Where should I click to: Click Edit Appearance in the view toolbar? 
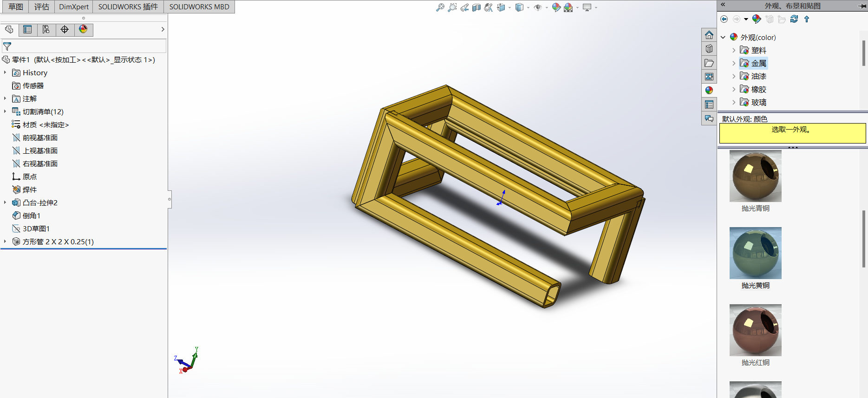click(556, 7)
